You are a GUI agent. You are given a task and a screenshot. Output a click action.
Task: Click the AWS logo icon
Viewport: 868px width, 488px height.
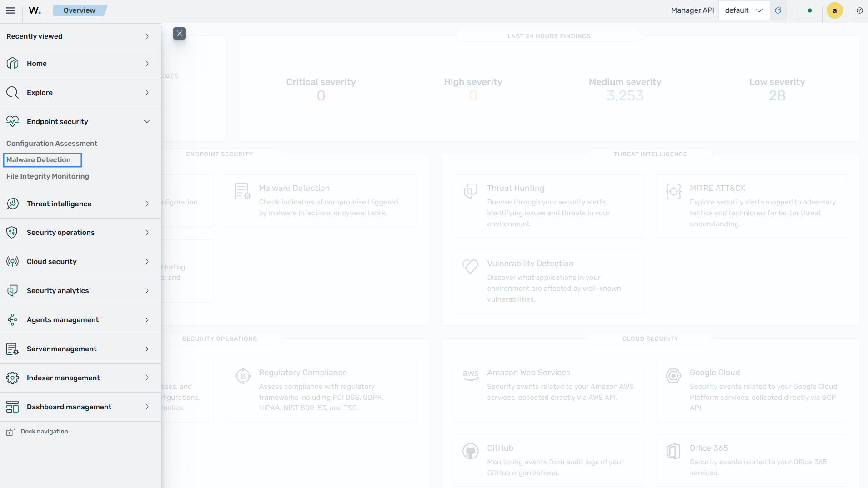471,375
